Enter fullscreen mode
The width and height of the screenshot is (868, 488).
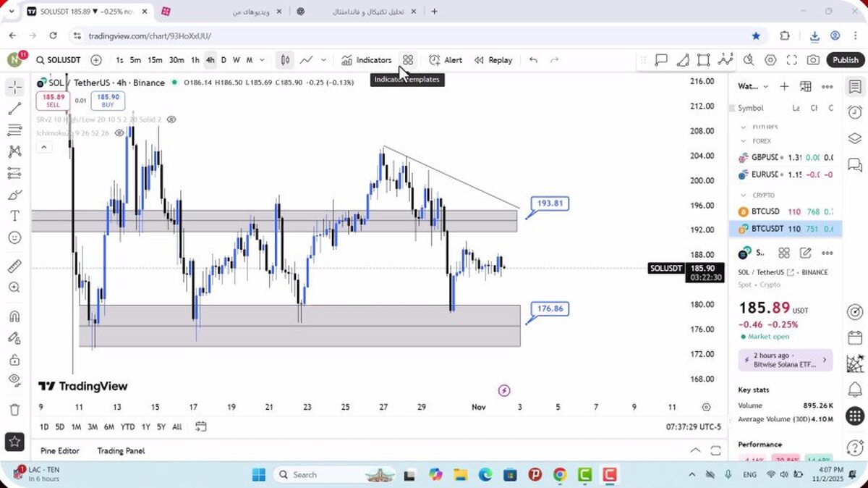[x=792, y=60]
